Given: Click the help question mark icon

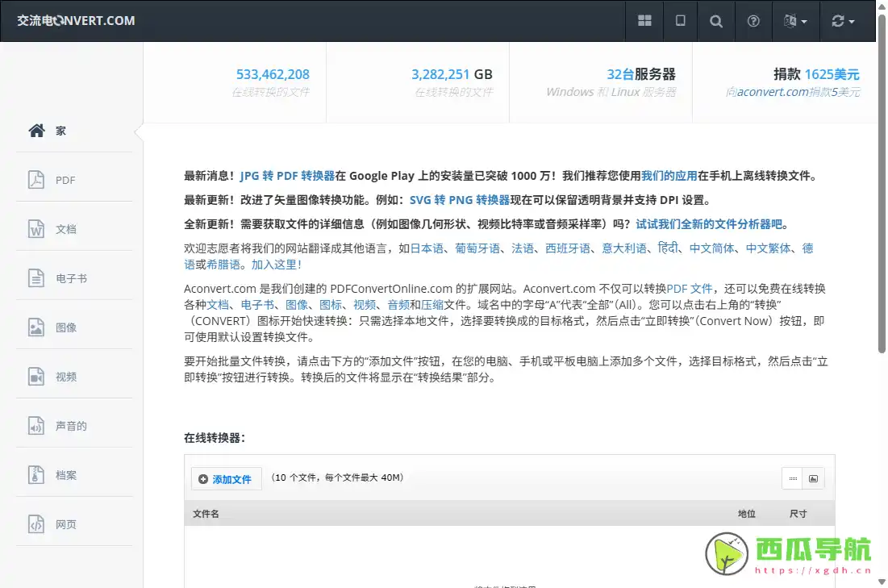Looking at the screenshot, I should click(x=753, y=21).
